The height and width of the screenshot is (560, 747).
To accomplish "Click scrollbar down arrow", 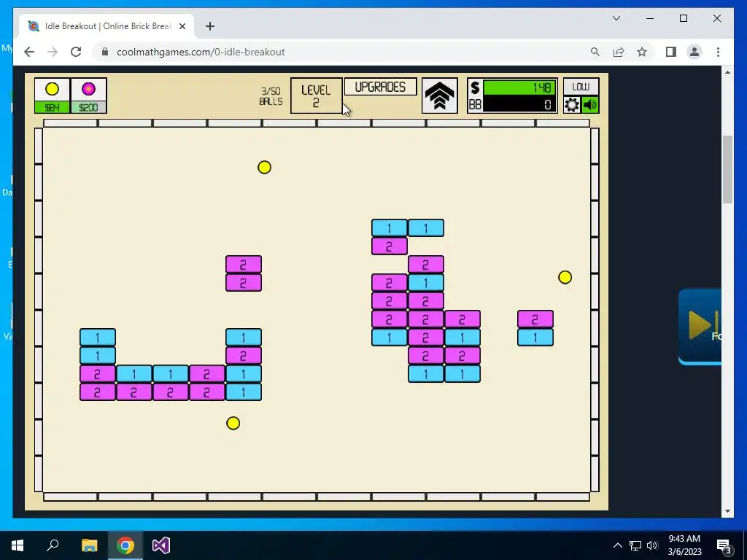I will coord(727,511).
